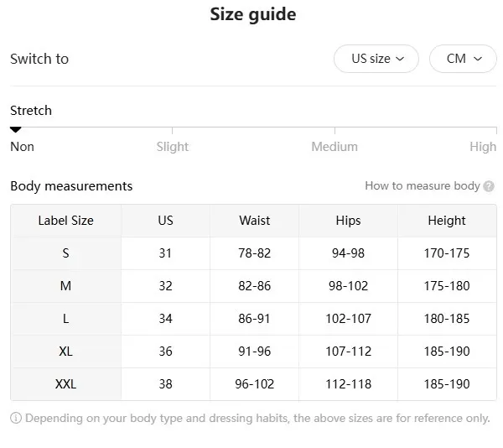Select the Slight stretch level label
This screenshot has height=448, width=503.
coord(173,147)
